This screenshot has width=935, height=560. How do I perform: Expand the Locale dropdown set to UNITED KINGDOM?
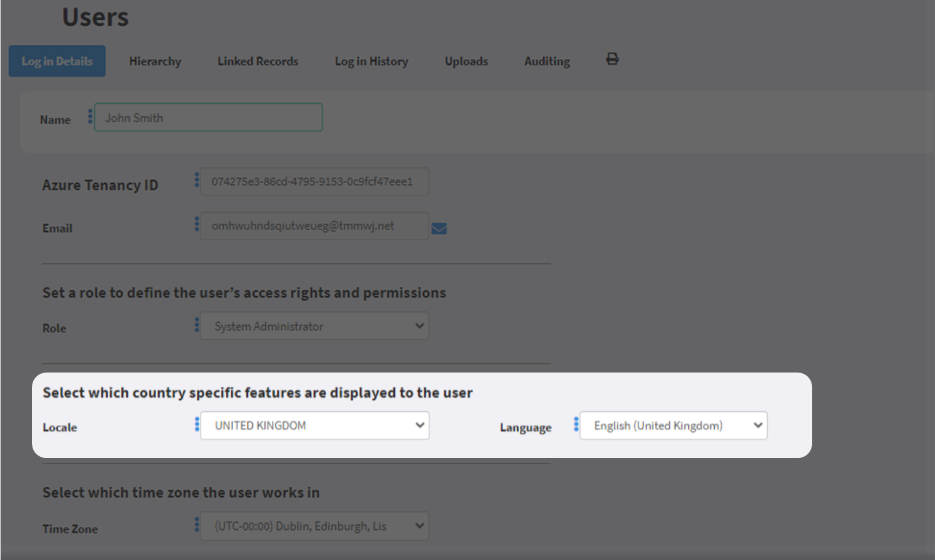tap(314, 425)
